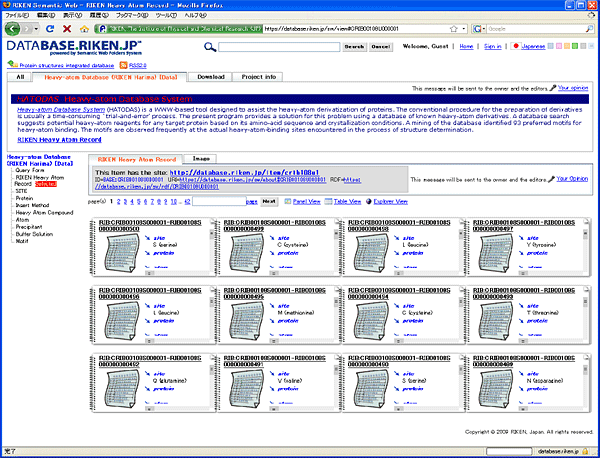Click the browser Back arrow button

(x=10, y=29)
